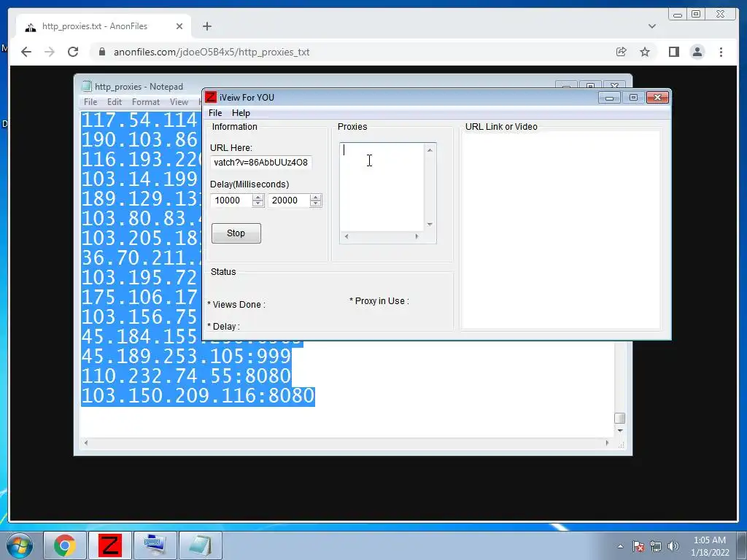This screenshot has width=747, height=560.
Task: Click Proxies list scroll up arrow
Action: point(430,150)
